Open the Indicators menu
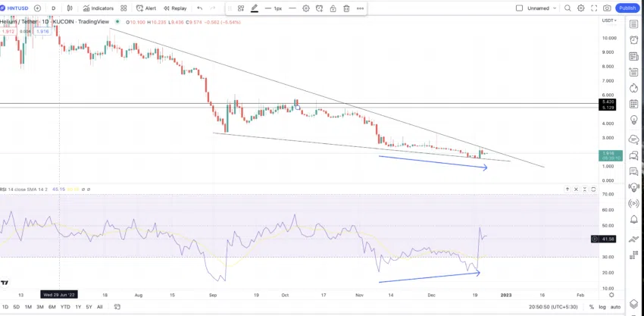Image resolution: width=644 pixels, height=316 pixels. coord(98,8)
